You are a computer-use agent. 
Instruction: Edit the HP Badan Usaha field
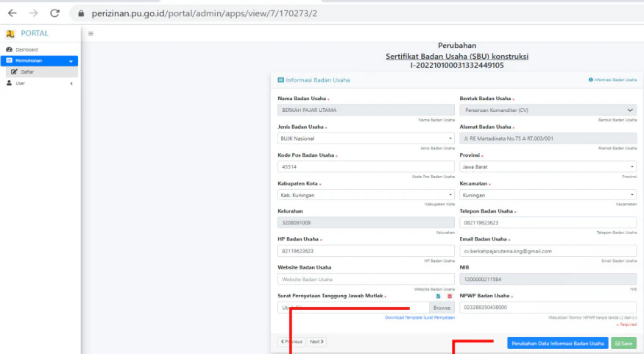click(x=366, y=251)
